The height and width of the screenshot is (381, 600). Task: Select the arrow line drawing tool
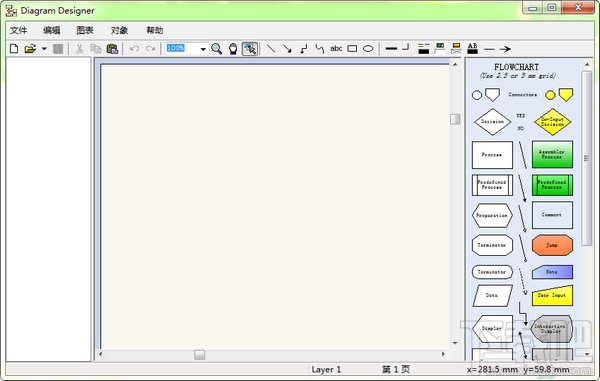(287, 49)
